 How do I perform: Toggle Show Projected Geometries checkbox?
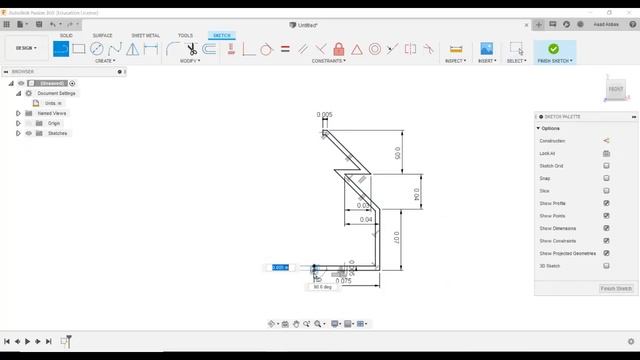coord(607,253)
